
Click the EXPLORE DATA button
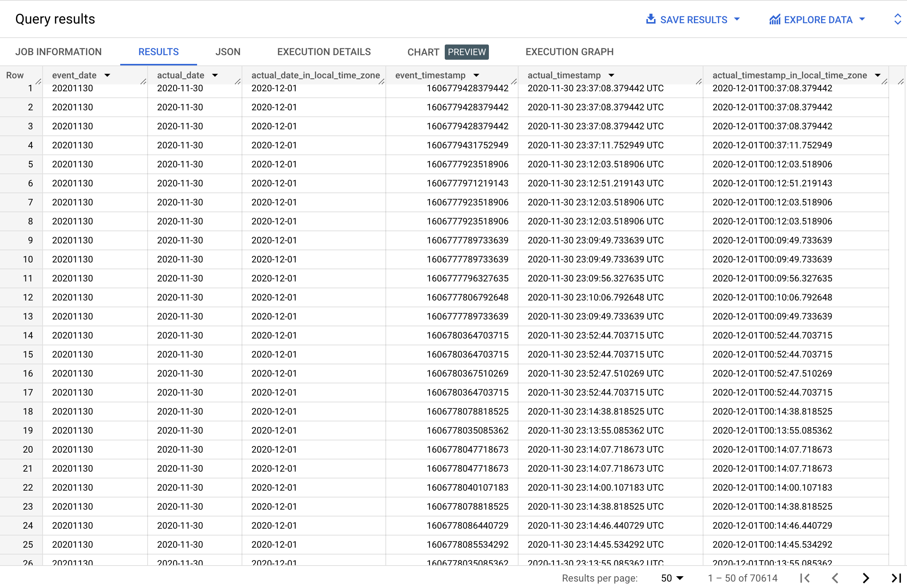818,19
